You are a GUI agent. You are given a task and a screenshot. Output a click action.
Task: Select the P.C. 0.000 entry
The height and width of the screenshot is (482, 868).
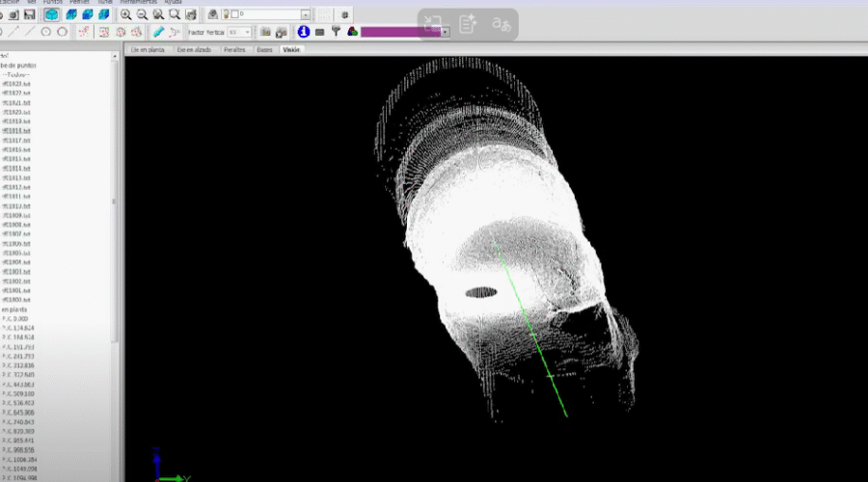pos(14,318)
